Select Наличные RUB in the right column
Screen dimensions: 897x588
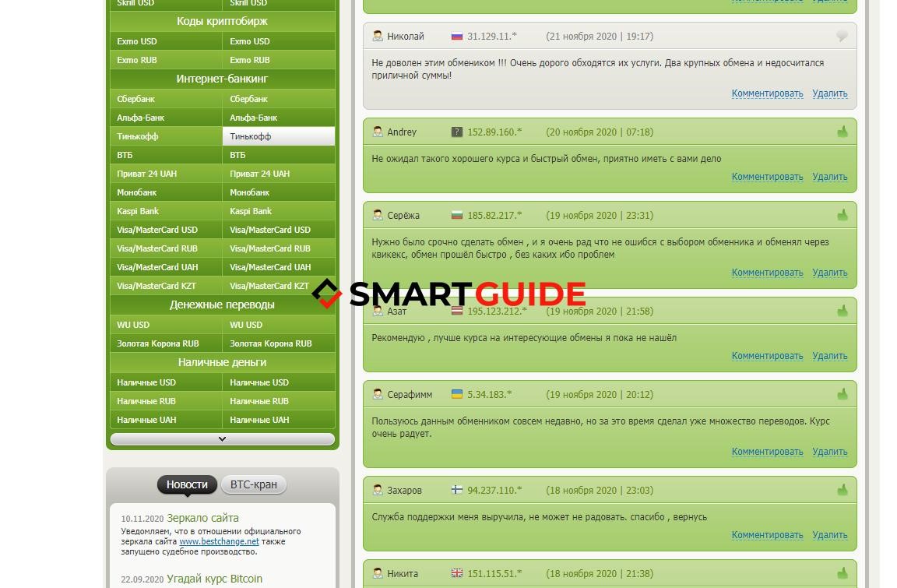click(279, 401)
